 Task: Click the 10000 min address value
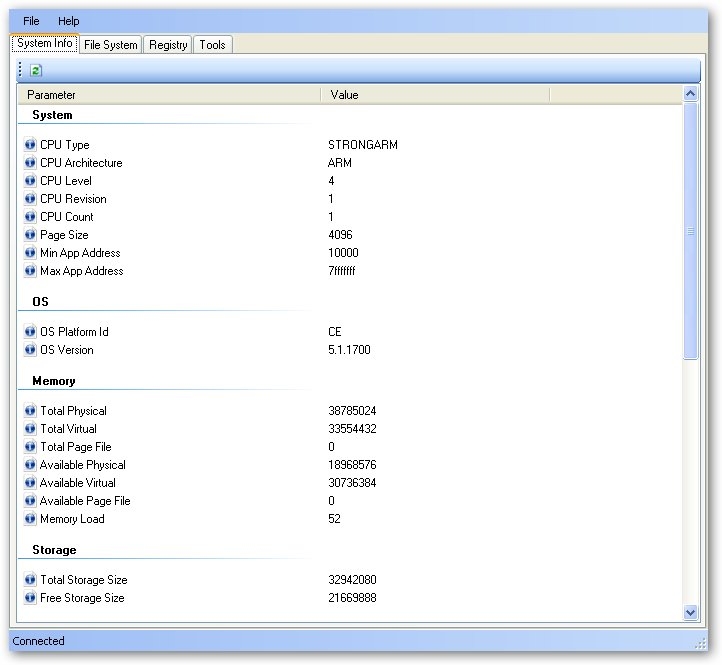(x=343, y=252)
